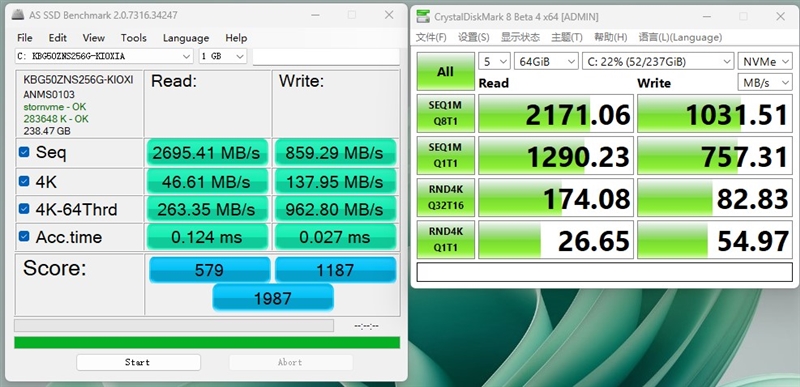The width and height of the screenshot is (800, 387).
Task: Click the CrystalDiskMark title bar app icon
Action: coord(422,16)
